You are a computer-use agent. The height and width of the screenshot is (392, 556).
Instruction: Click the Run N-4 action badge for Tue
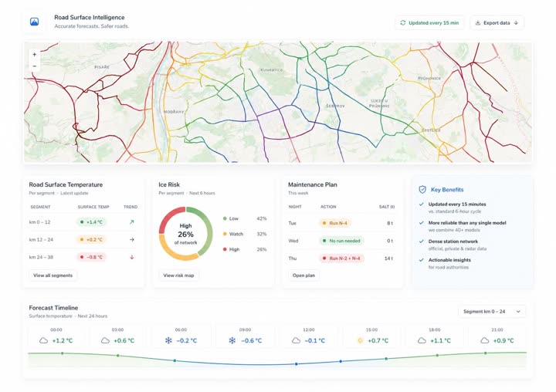(335, 223)
